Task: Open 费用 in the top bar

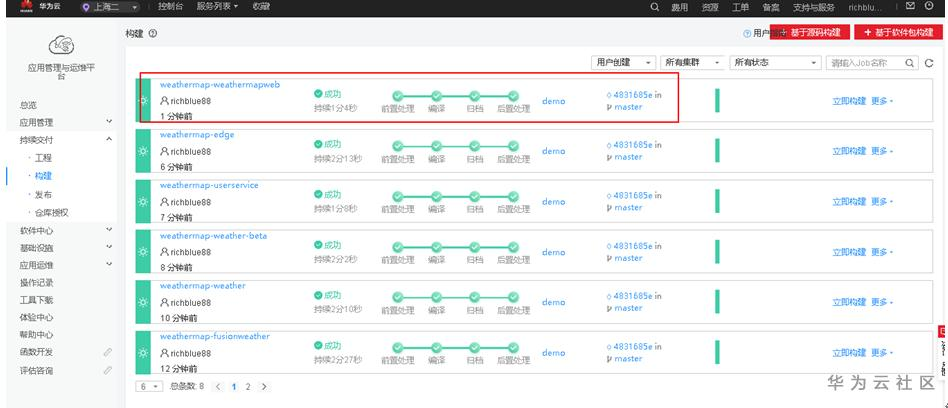Action: (680, 7)
